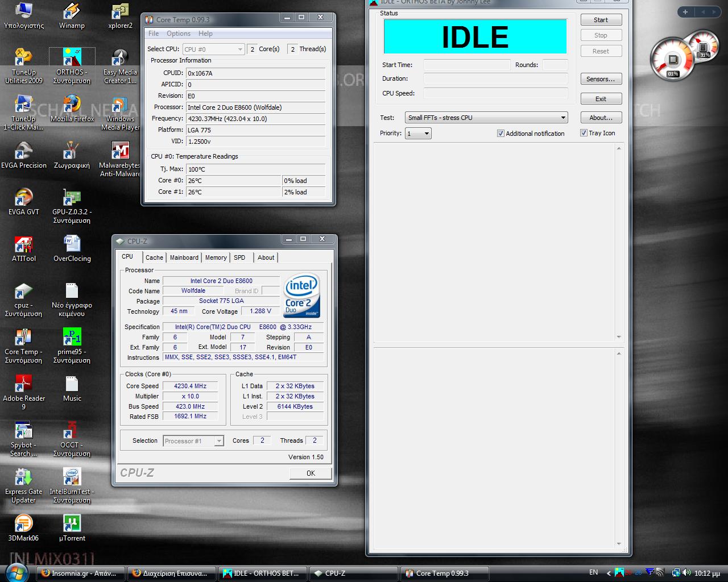Click the Rounds field in ORTHOS

[x=555, y=65]
